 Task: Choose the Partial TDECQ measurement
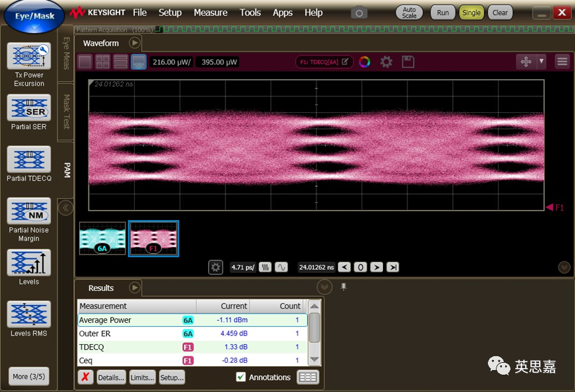tap(29, 159)
